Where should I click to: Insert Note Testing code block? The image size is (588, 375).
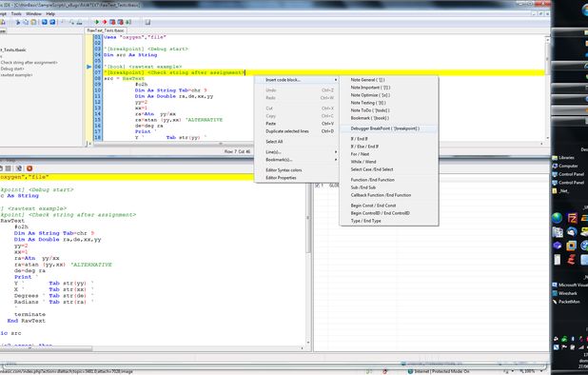tap(389, 103)
